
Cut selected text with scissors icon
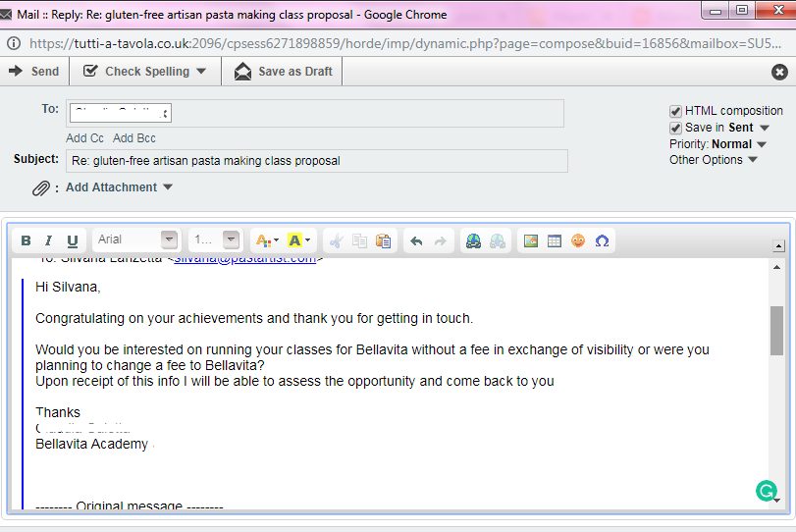pyautogui.click(x=336, y=240)
